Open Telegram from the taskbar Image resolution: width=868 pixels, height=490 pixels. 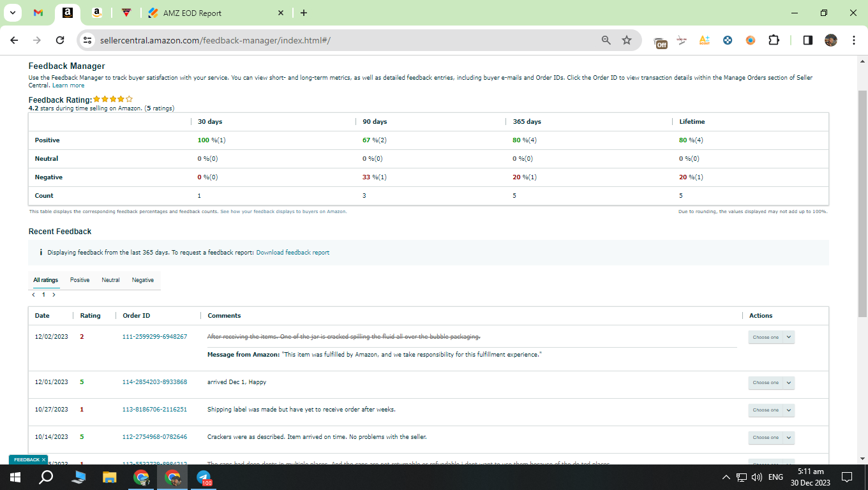[x=204, y=477]
